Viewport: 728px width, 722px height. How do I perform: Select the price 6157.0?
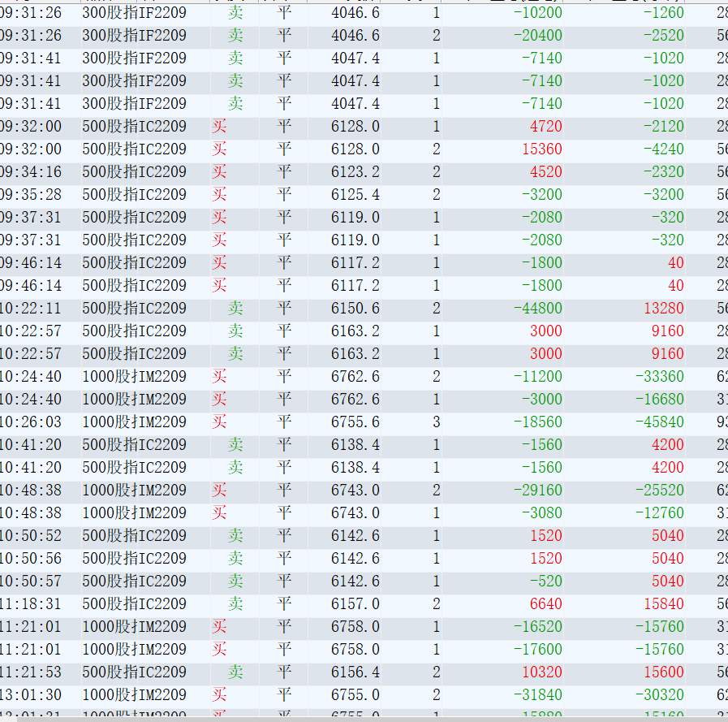click(x=355, y=604)
